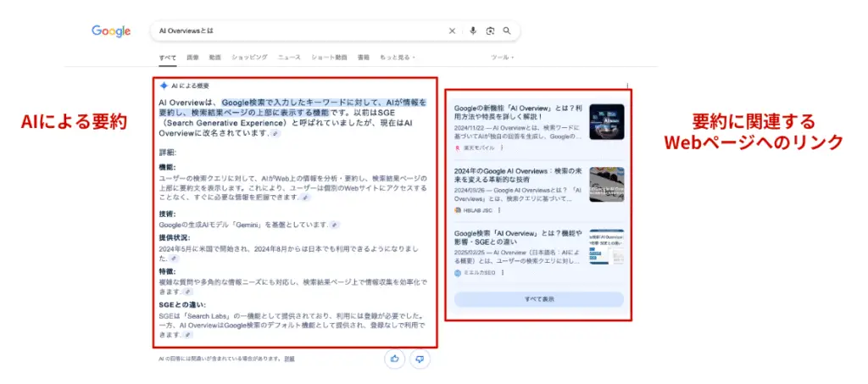Click the 詳細: heading in the overview
868x384 pixels.
[x=167, y=153]
